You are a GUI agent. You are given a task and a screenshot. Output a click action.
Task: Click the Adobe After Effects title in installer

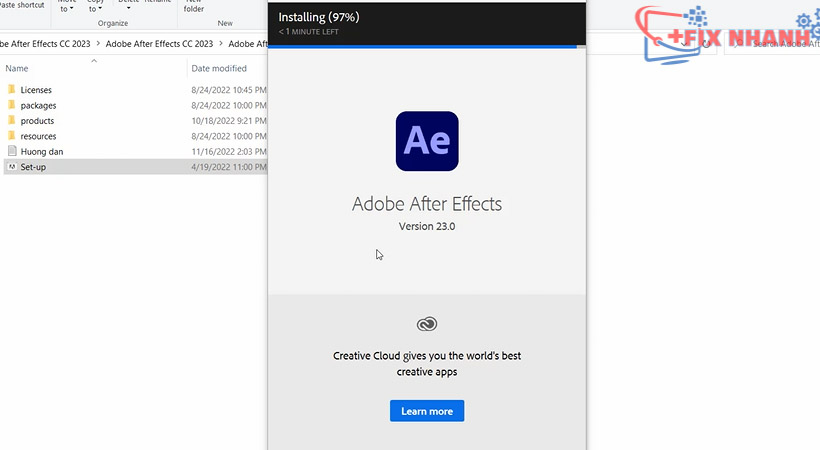(x=427, y=204)
